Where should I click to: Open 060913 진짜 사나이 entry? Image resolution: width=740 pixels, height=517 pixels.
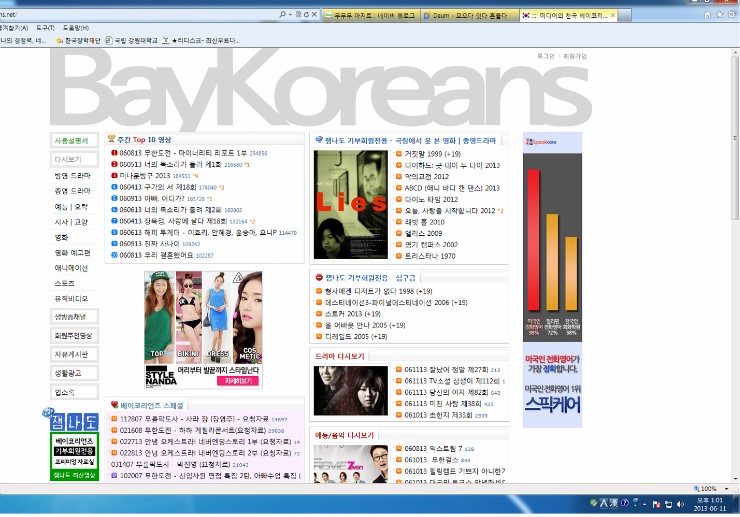(149, 244)
